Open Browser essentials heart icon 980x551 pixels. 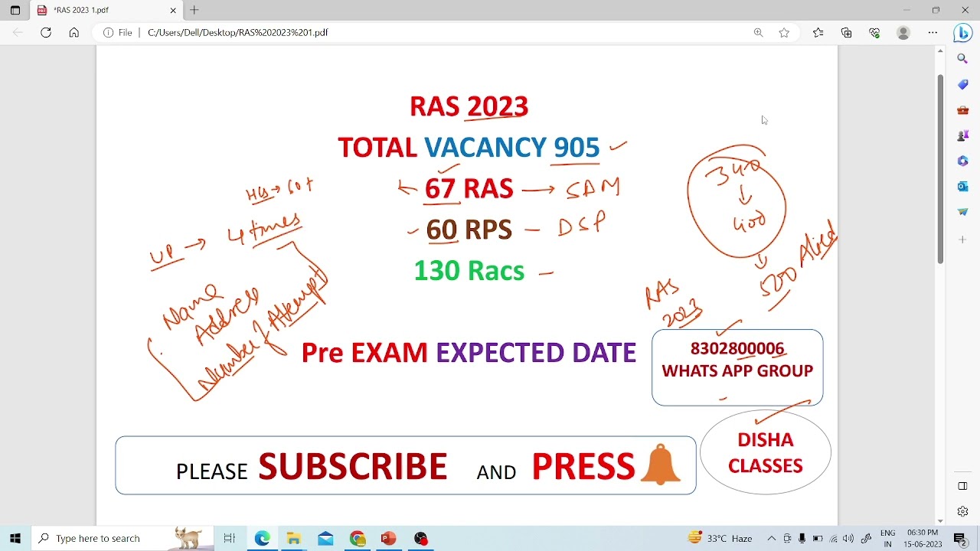tap(874, 32)
